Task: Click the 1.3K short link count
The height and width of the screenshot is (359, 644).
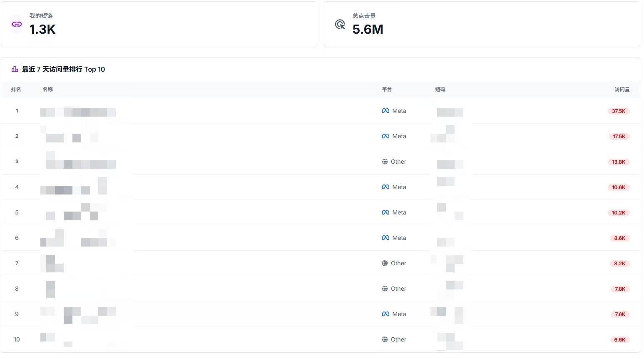Action: point(42,29)
